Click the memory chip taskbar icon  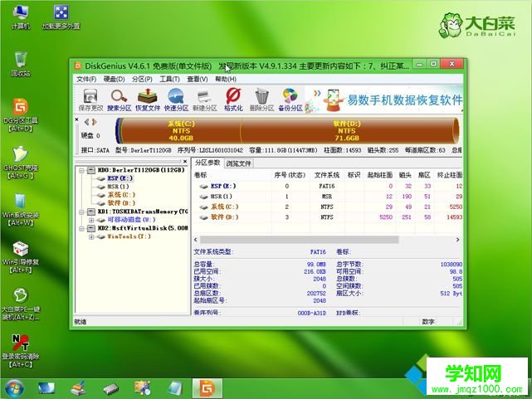[x=110, y=388]
